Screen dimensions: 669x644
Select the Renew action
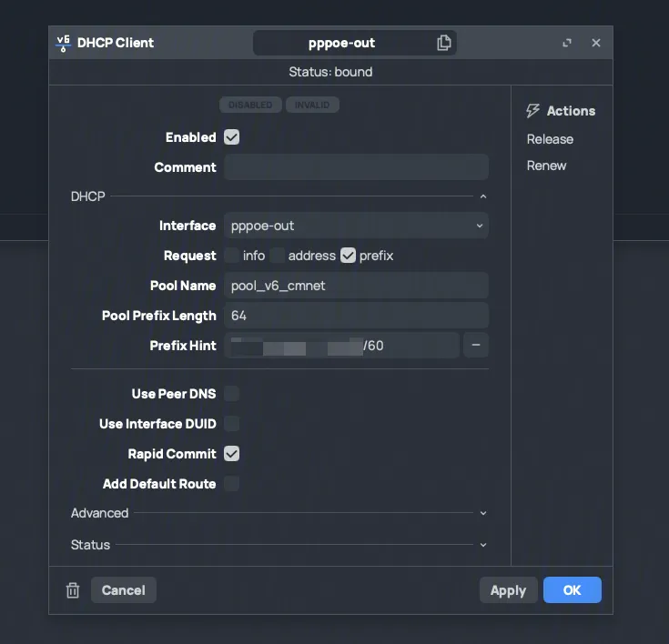coord(546,166)
